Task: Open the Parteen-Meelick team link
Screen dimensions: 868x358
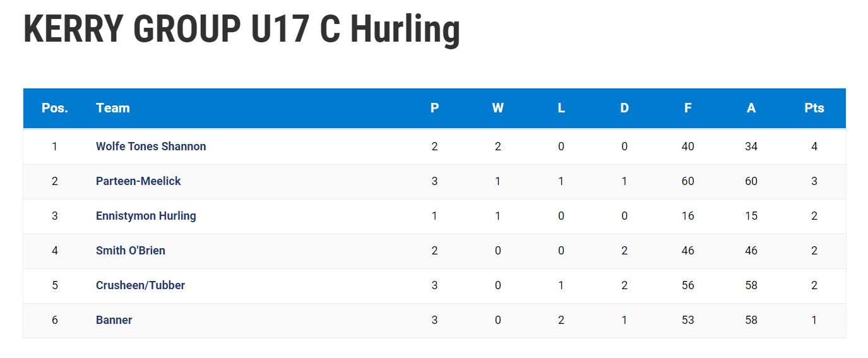Action: (138, 181)
